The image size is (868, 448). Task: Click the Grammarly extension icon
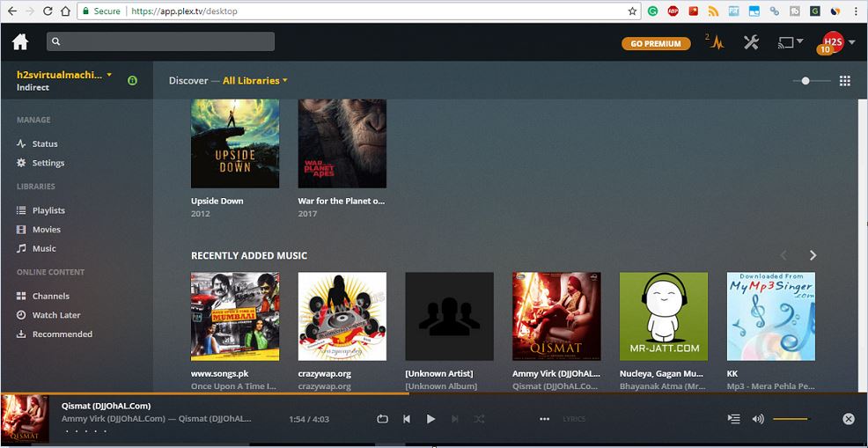click(652, 11)
